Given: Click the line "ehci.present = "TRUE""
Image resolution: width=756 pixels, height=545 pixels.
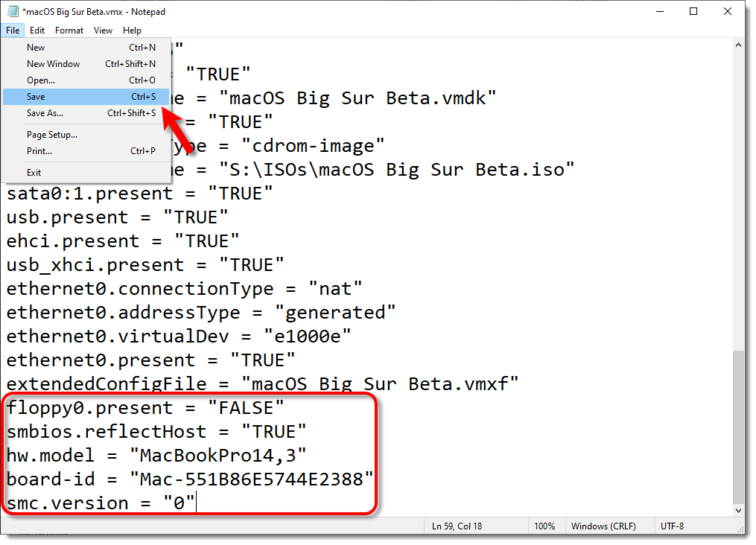Looking at the screenshot, I should 122,241.
